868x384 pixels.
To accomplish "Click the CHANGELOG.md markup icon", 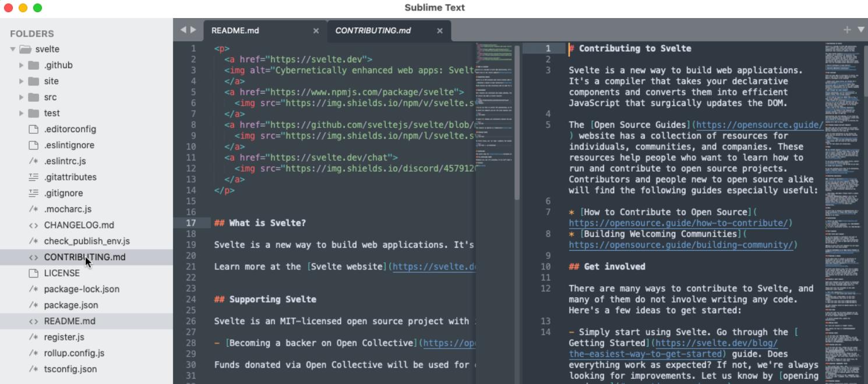I will (x=33, y=225).
